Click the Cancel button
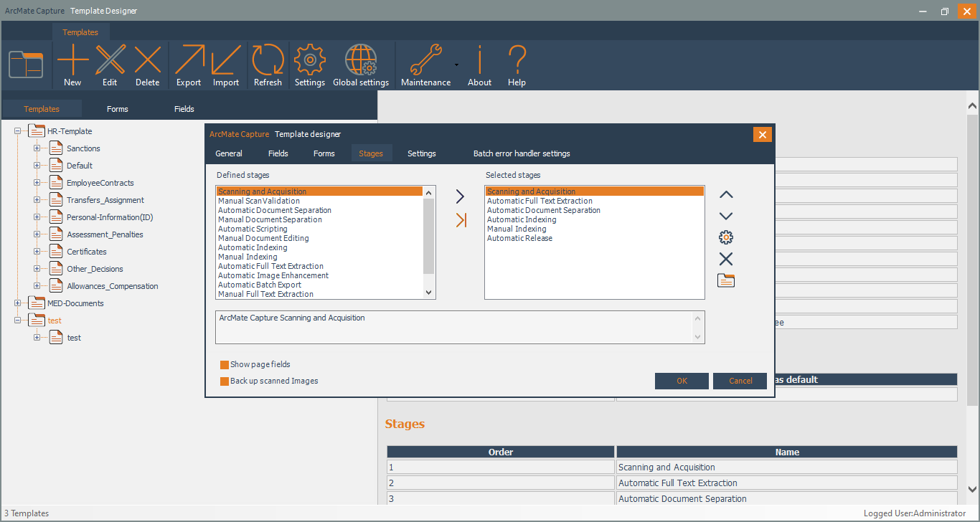 point(740,381)
